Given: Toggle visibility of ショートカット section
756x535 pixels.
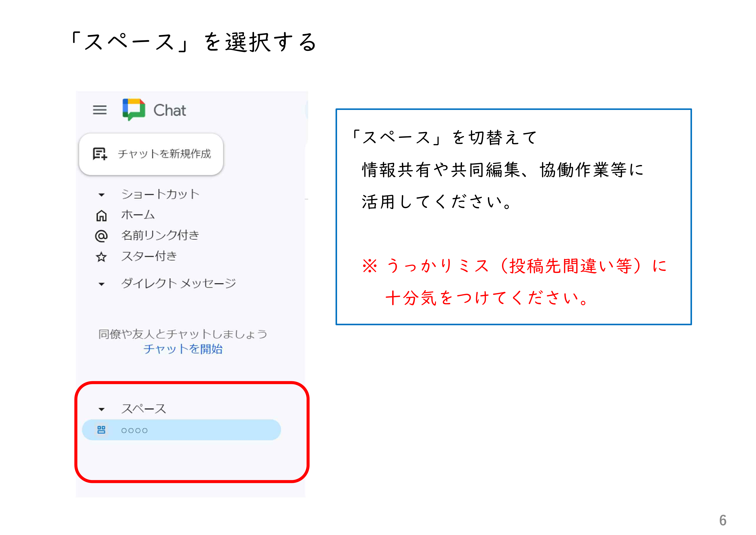Looking at the screenshot, I should pyautogui.click(x=102, y=195).
